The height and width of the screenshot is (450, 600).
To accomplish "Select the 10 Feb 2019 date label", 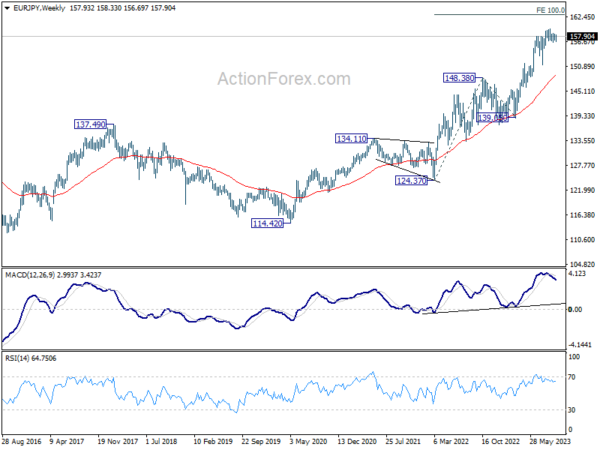I will (214, 442).
